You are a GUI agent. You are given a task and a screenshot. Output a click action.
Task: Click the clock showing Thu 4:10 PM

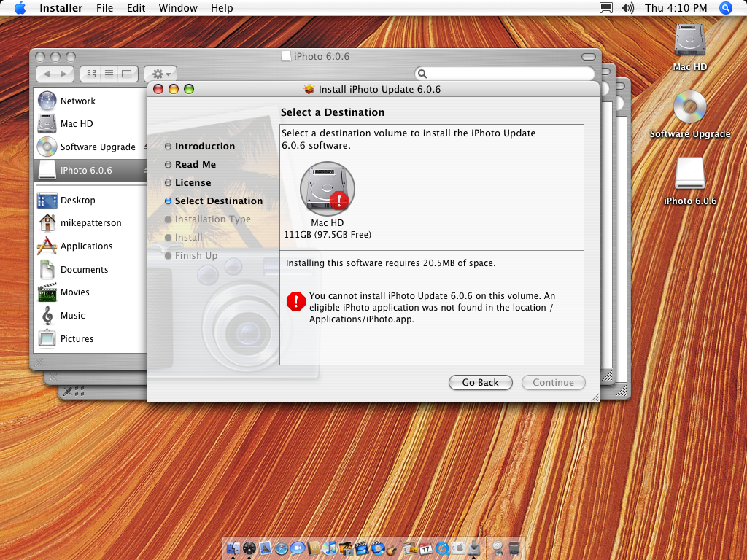[x=676, y=8]
